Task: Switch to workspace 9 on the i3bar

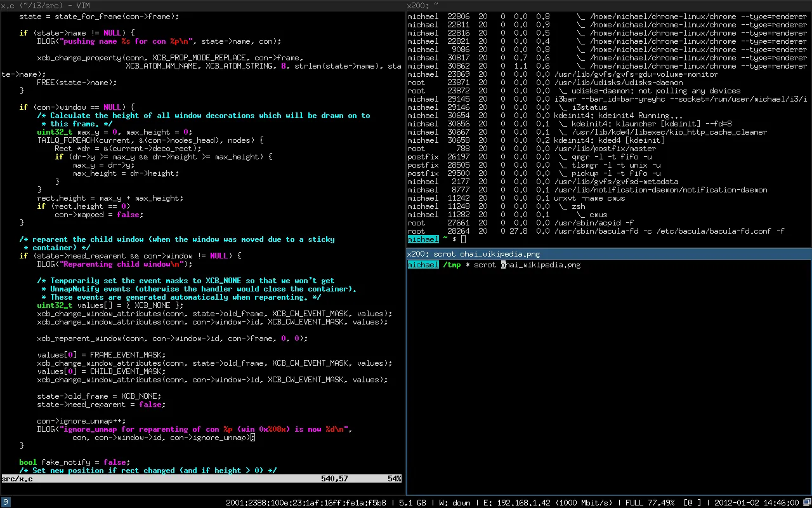Action: tap(5, 502)
